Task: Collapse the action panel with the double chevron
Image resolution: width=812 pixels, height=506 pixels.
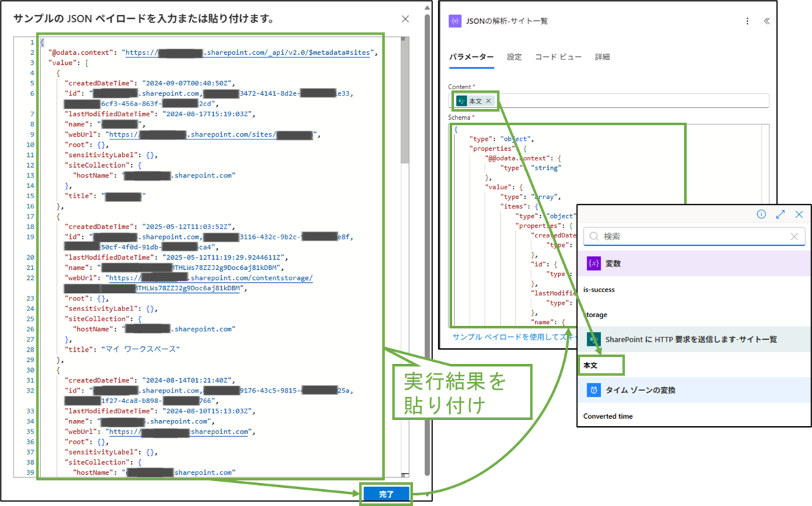Action: [x=767, y=21]
